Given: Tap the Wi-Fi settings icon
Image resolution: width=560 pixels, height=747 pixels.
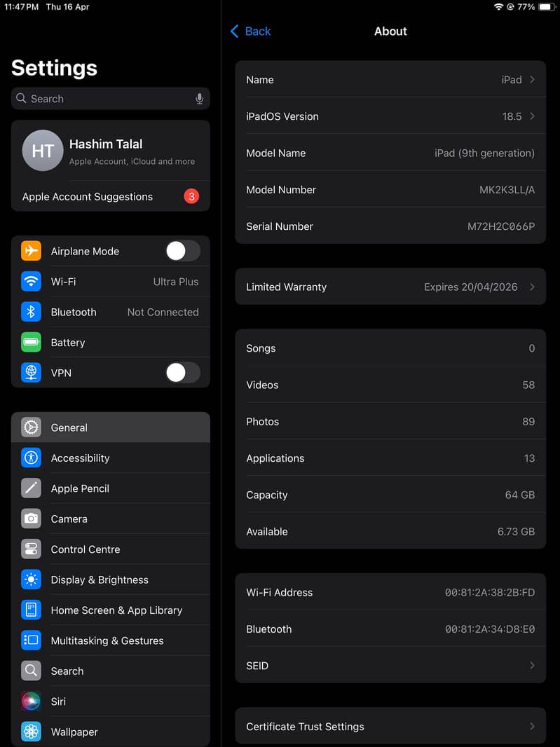Looking at the screenshot, I should [31, 281].
